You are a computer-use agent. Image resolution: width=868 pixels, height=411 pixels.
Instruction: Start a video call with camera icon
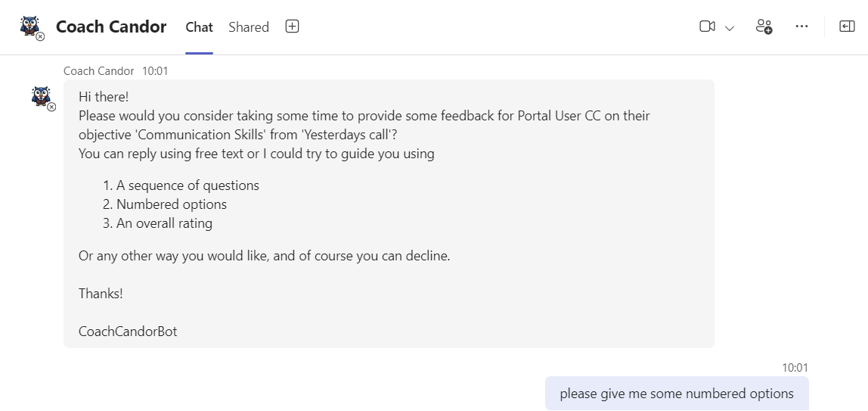pyautogui.click(x=707, y=26)
